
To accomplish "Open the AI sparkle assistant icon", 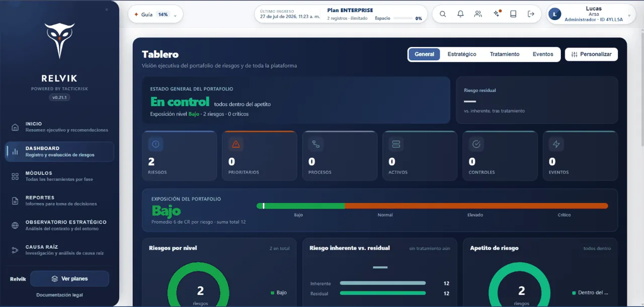I will pos(497,14).
